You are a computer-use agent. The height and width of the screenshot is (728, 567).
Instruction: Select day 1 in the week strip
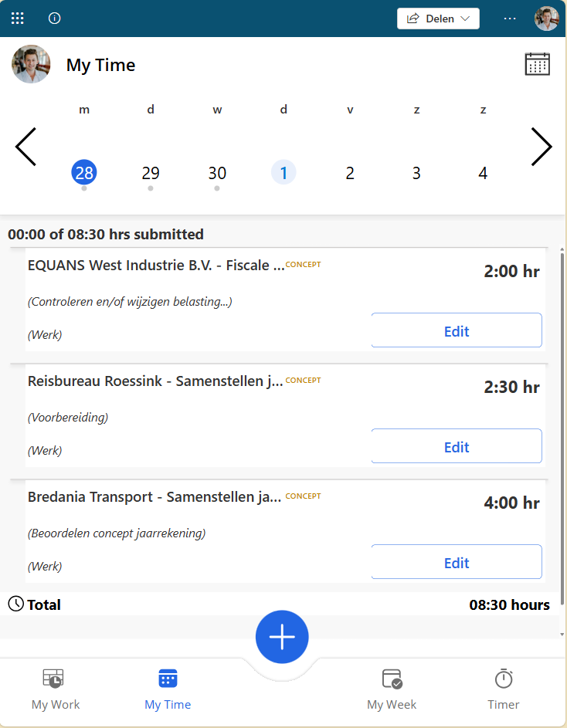click(283, 173)
